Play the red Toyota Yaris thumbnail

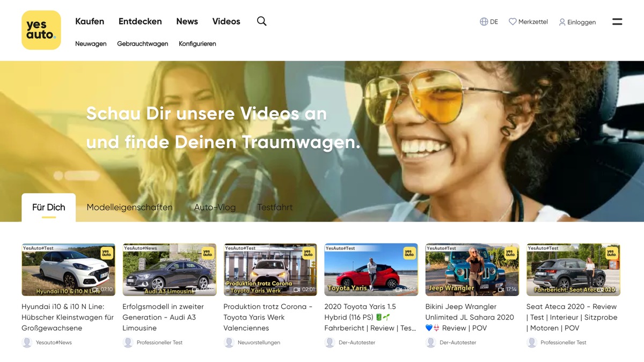tap(371, 270)
